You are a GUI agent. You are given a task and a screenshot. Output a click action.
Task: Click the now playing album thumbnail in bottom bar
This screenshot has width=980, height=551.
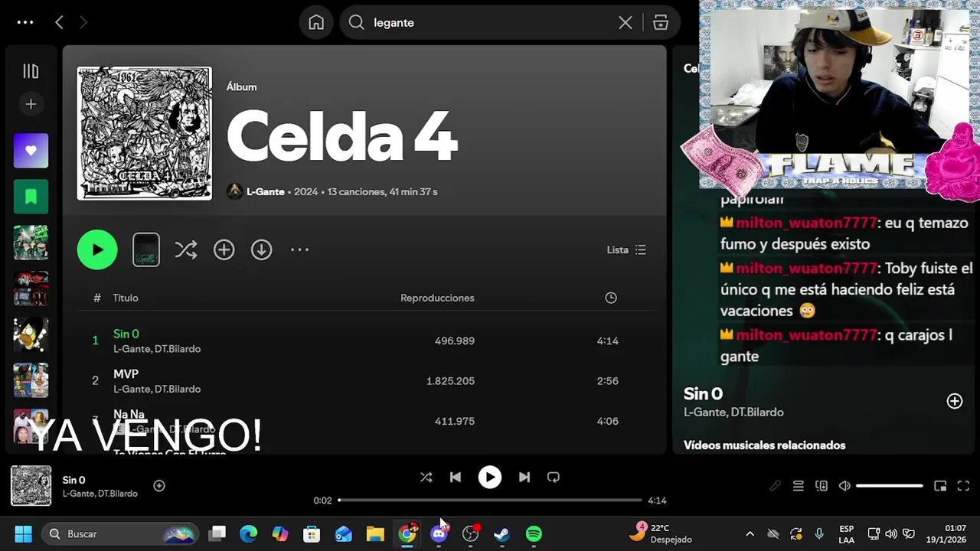coord(31,486)
